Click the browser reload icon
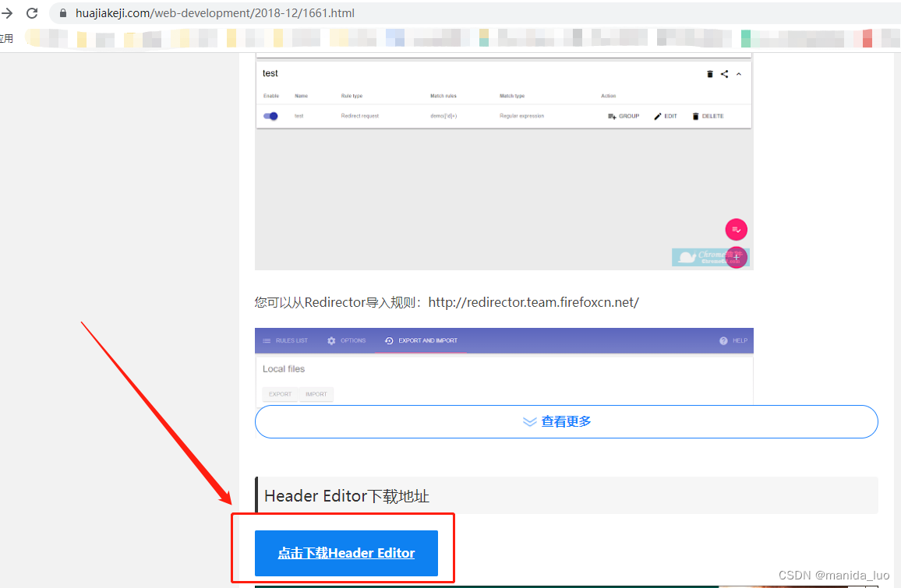 pyautogui.click(x=31, y=12)
